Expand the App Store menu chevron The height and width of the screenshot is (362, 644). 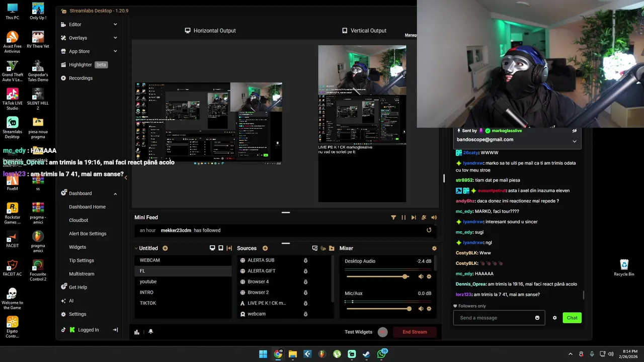pyautogui.click(x=115, y=51)
